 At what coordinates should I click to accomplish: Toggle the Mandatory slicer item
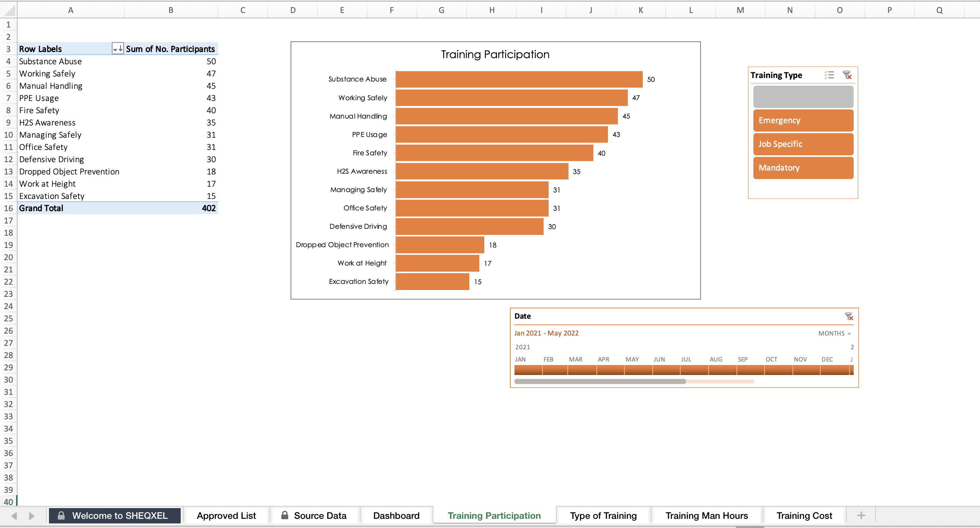[x=803, y=168]
